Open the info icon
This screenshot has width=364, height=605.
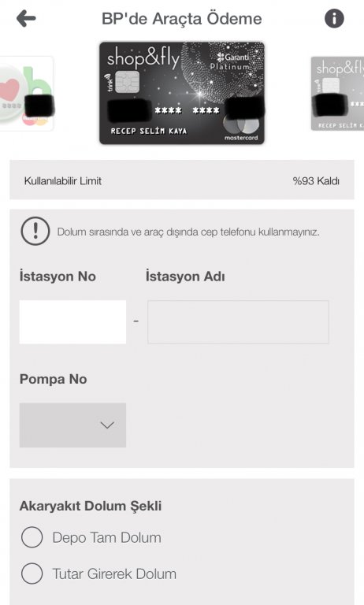(334, 18)
